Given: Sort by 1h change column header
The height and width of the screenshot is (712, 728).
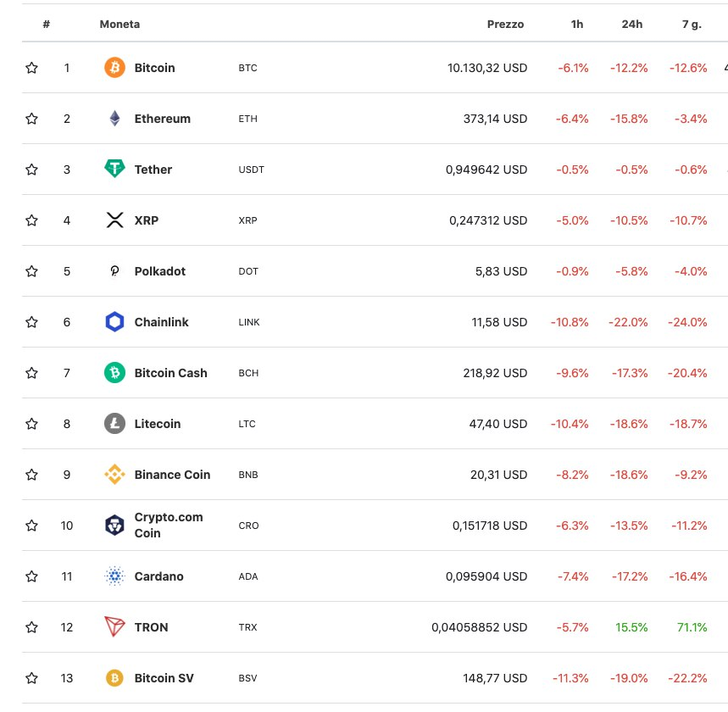Looking at the screenshot, I should (x=577, y=25).
